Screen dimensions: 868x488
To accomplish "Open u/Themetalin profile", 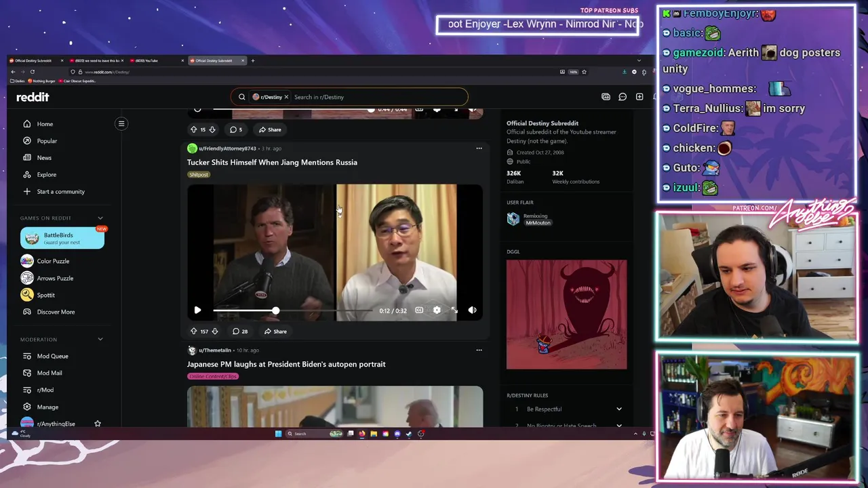I will pos(215,350).
